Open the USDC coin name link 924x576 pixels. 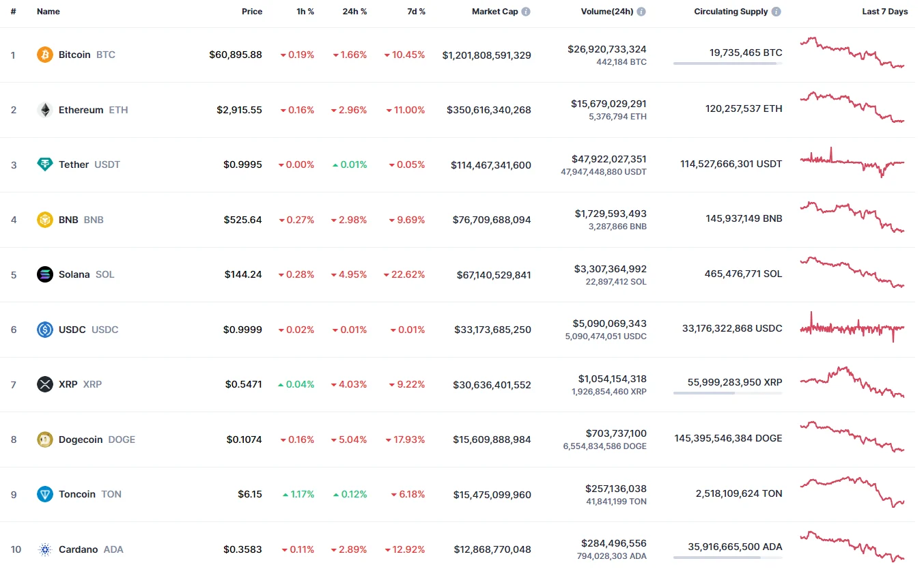[x=72, y=330]
